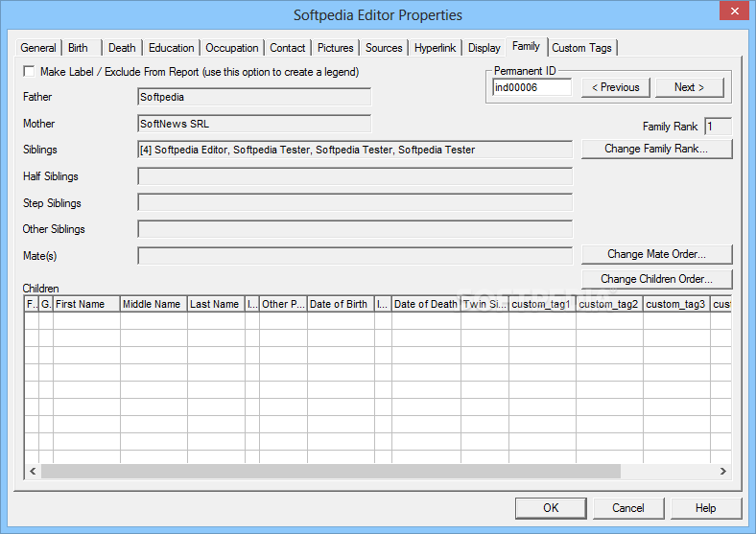Click the Other P... column header
Viewport: 756px width, 534px height.
[x=283, y=304]
